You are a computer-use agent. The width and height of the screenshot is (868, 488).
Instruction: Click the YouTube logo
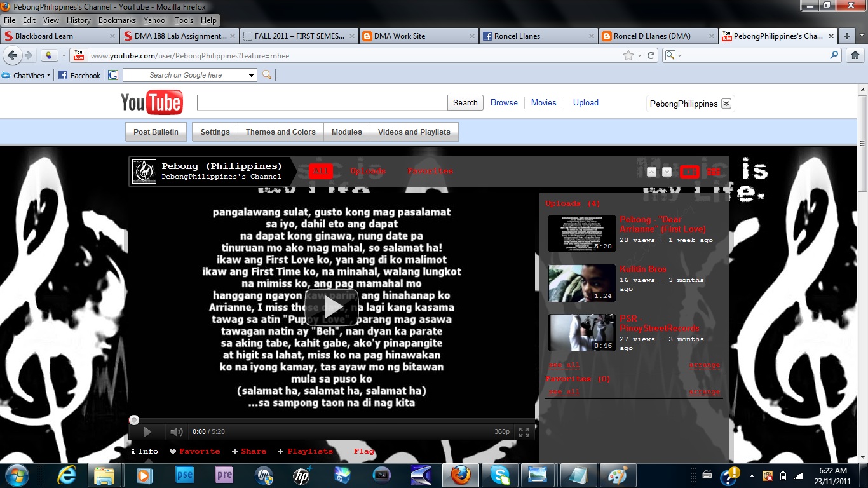[x=152, y=102]
